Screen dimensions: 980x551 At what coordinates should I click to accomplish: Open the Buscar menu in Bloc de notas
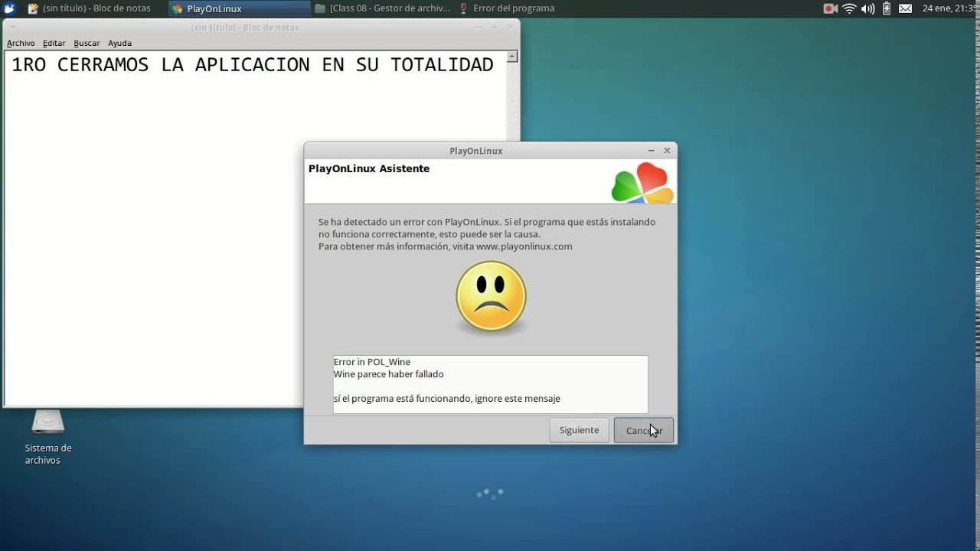coord(87,44)
